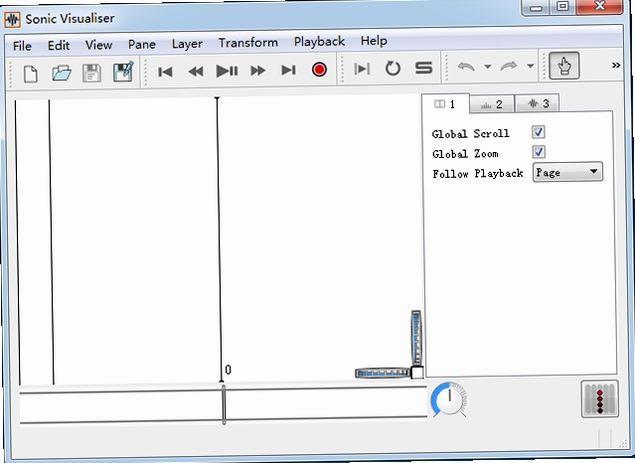This screenshot has height=463, width=635.
Task: Create a new session with the blank page icon
Action: pos(31,75)
